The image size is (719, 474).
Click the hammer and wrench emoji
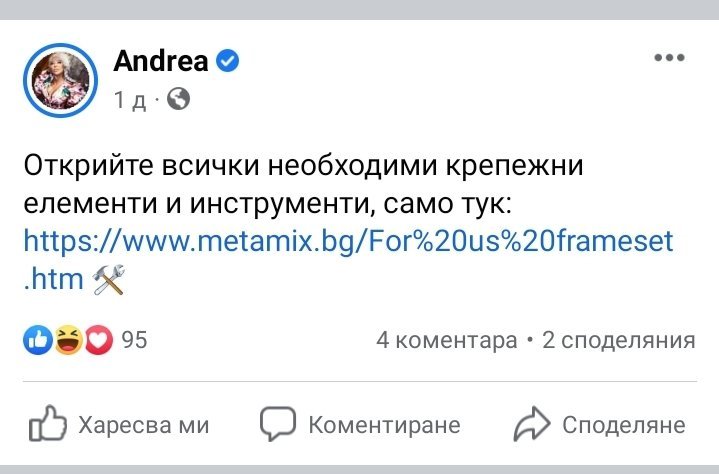[107, 282]
